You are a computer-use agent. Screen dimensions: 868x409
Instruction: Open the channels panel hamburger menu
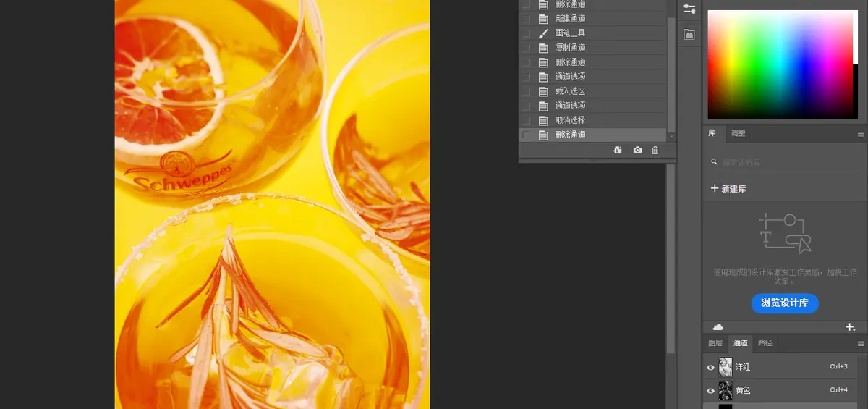click(861, 343)
